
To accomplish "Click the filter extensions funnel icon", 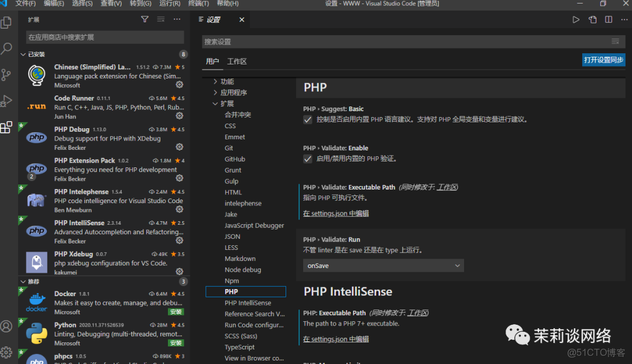I will click(145, 19).
